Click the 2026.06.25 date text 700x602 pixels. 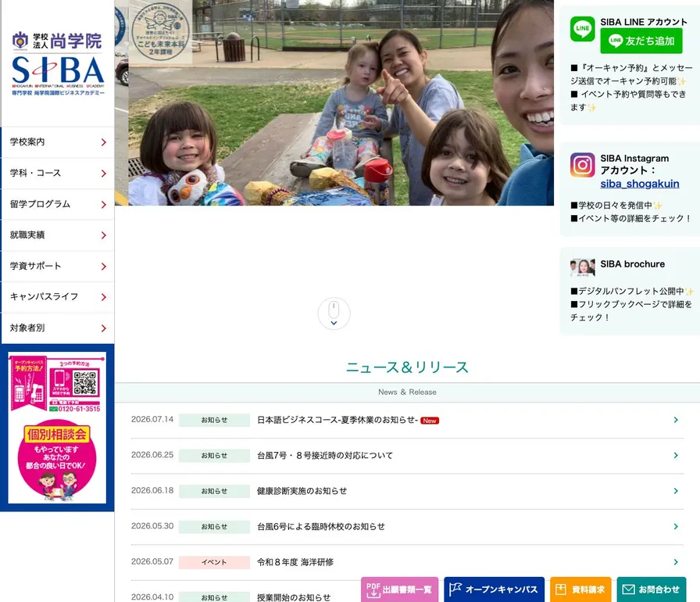click(x=152, y=455)
